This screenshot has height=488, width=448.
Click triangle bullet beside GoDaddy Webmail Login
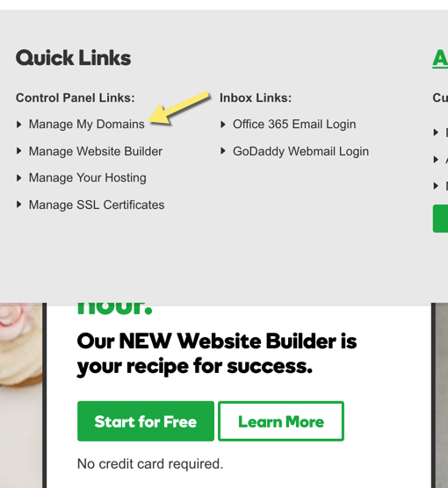coord(223,151)
